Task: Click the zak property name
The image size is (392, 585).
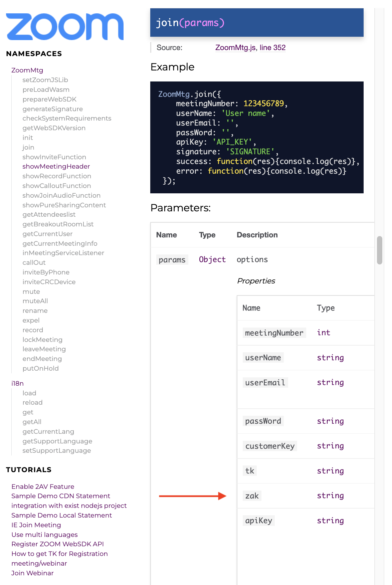Action: point(252,496)
